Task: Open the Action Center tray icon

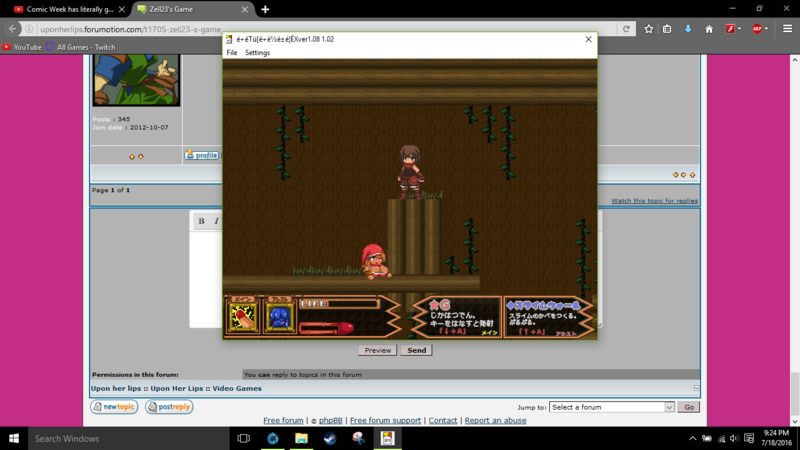Action: [749, 438]
